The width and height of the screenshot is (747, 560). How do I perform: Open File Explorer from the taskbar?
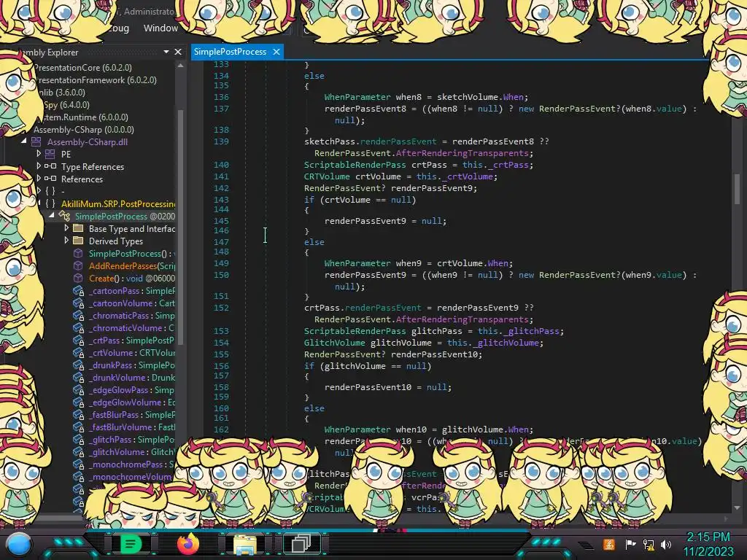tap(245, 544)
